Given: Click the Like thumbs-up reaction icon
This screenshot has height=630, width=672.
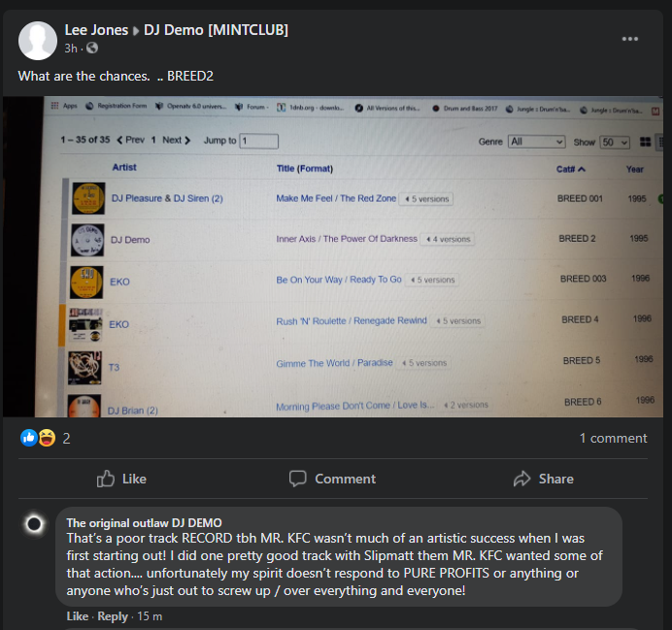Looking at the screenshot, I should [29, 438].
